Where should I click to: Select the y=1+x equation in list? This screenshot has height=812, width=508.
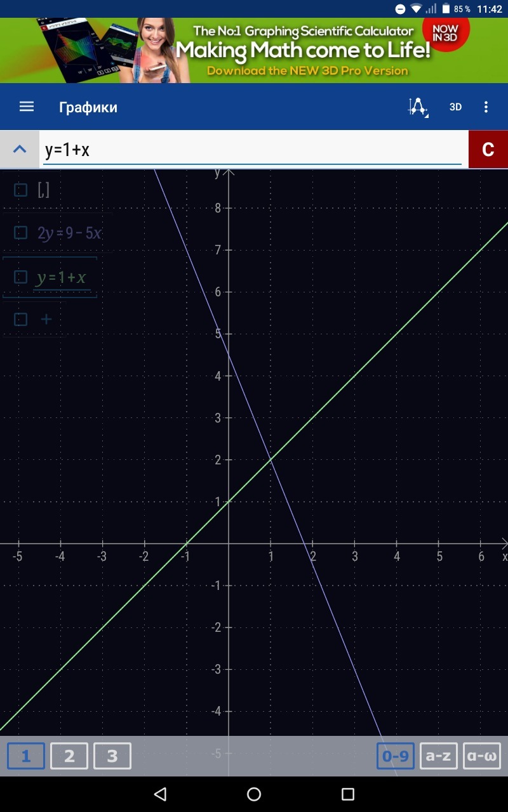click(x=61, y=277)
